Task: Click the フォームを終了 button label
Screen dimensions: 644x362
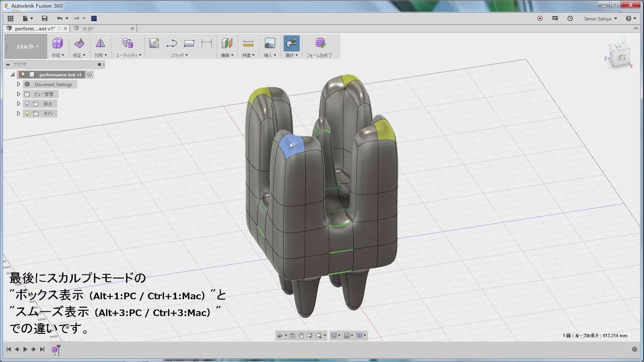Action: tap(319, 55)
